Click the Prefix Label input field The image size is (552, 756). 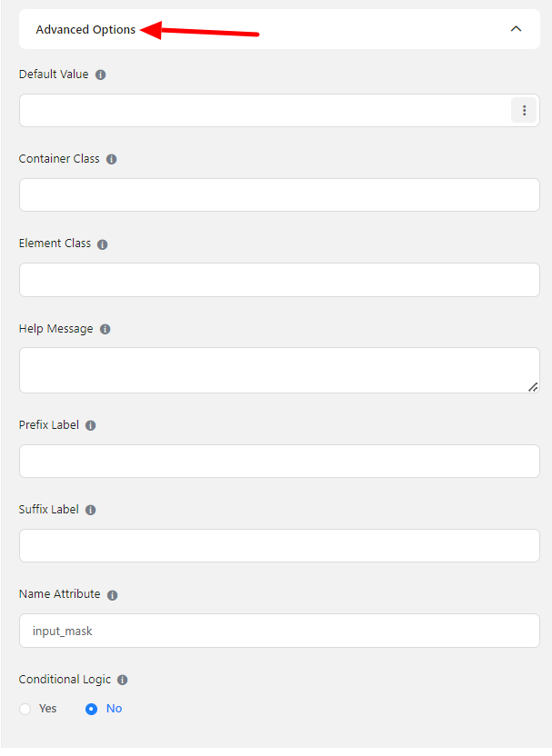pyautogui.click(x=279, y=461)
